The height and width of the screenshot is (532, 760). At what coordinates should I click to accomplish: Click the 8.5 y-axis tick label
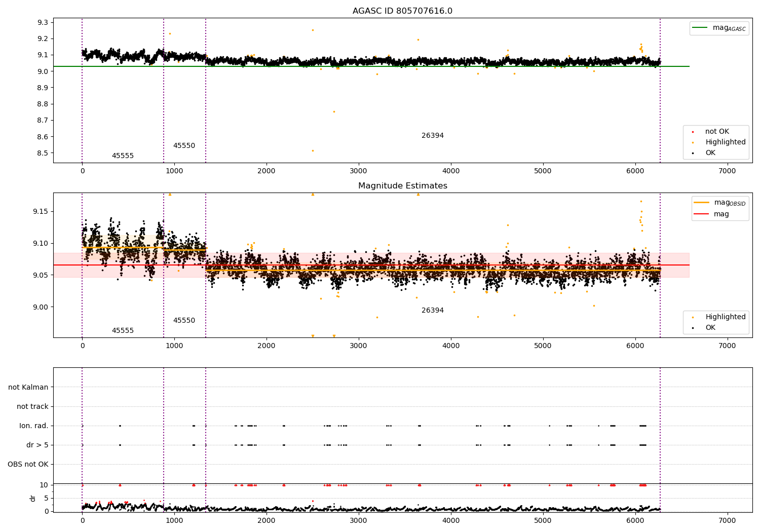pos(43,153)
